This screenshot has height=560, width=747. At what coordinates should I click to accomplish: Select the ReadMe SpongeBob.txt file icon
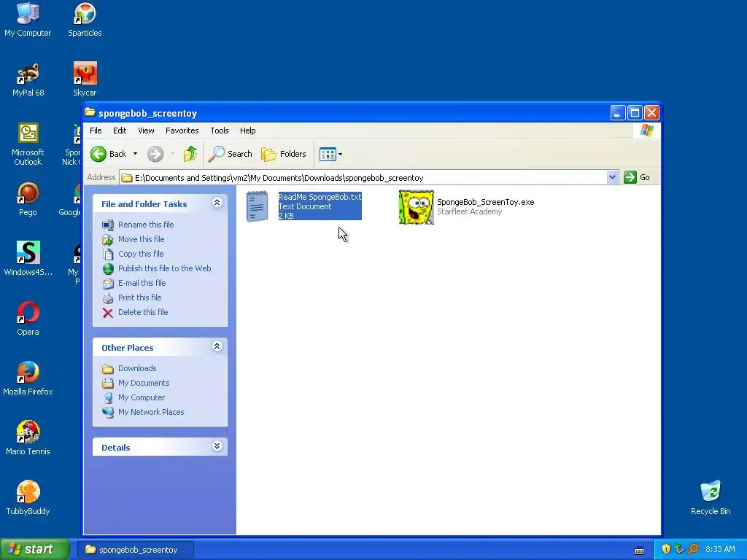[258, 206]
